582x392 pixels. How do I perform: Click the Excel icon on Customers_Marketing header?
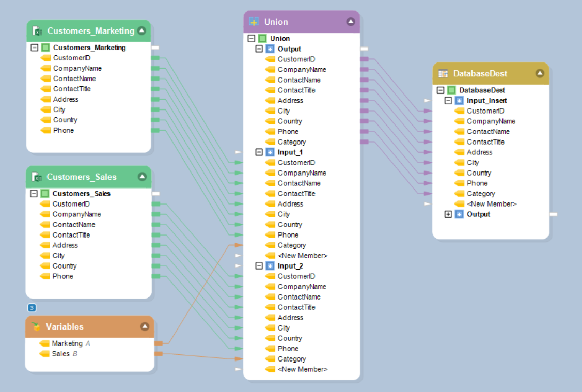[x=38, y=31]
